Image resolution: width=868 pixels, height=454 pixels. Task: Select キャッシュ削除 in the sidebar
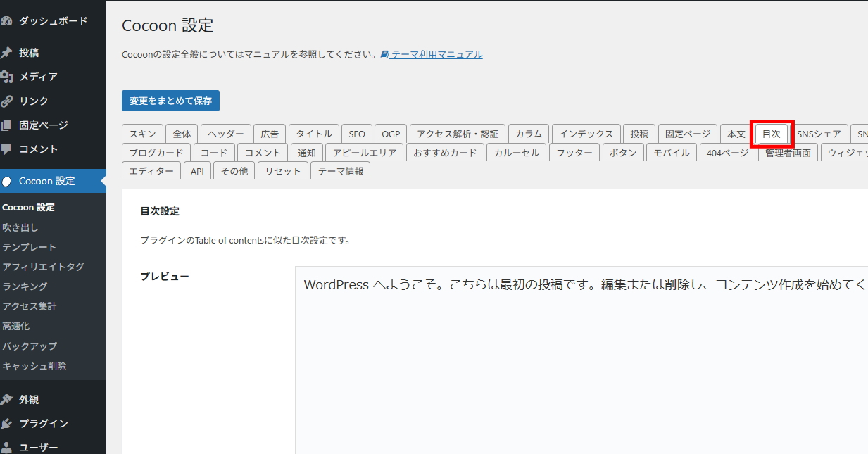click(x=34, y=366)
